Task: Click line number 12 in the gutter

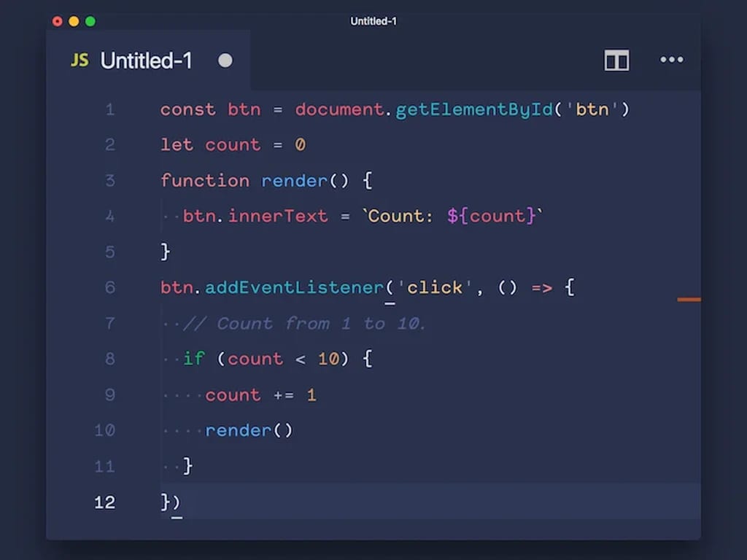Action: coord(105,502)
